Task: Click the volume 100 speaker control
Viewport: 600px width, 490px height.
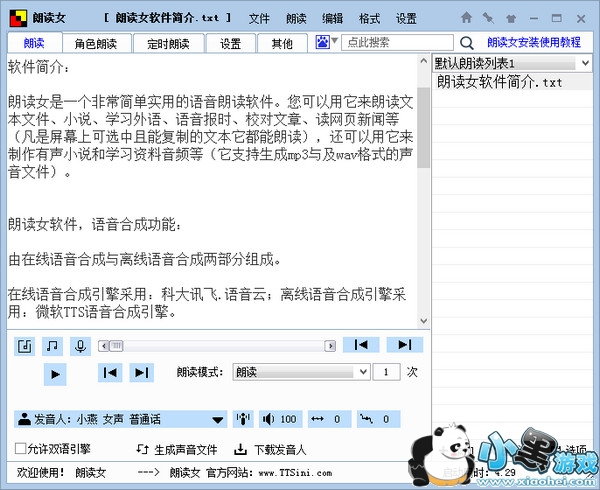Action: tap(280, 419)
